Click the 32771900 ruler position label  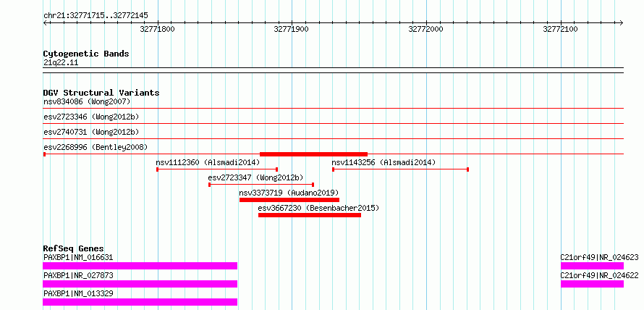291,29
